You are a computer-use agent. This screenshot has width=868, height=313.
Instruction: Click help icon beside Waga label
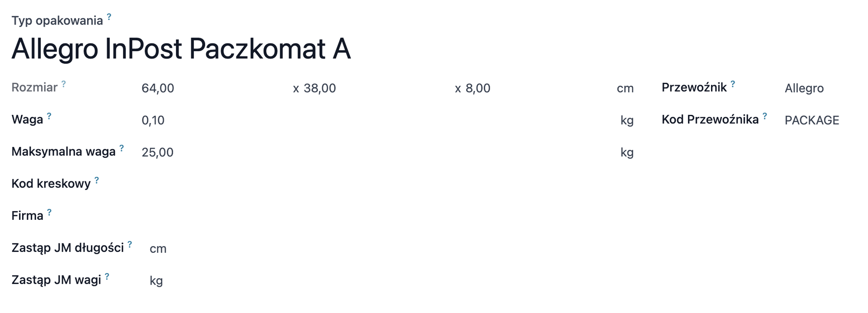[x=49, y=116]
